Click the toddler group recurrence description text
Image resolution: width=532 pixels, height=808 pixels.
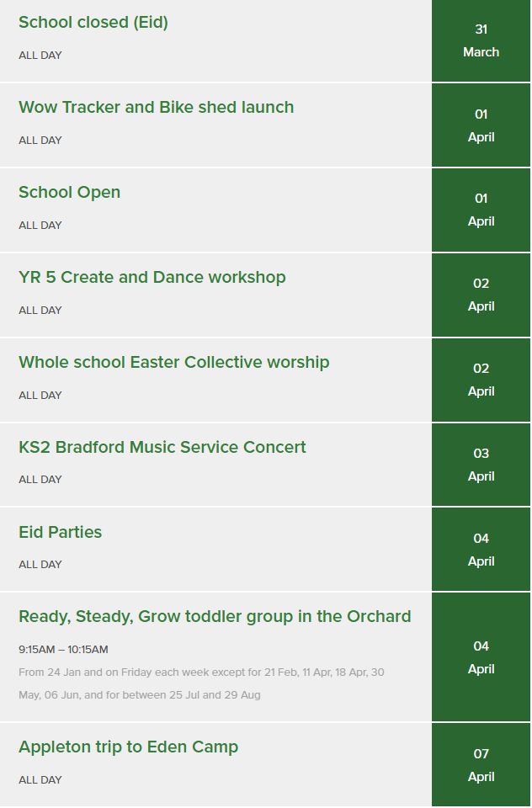pyautogui.click(x=201, y=683)
